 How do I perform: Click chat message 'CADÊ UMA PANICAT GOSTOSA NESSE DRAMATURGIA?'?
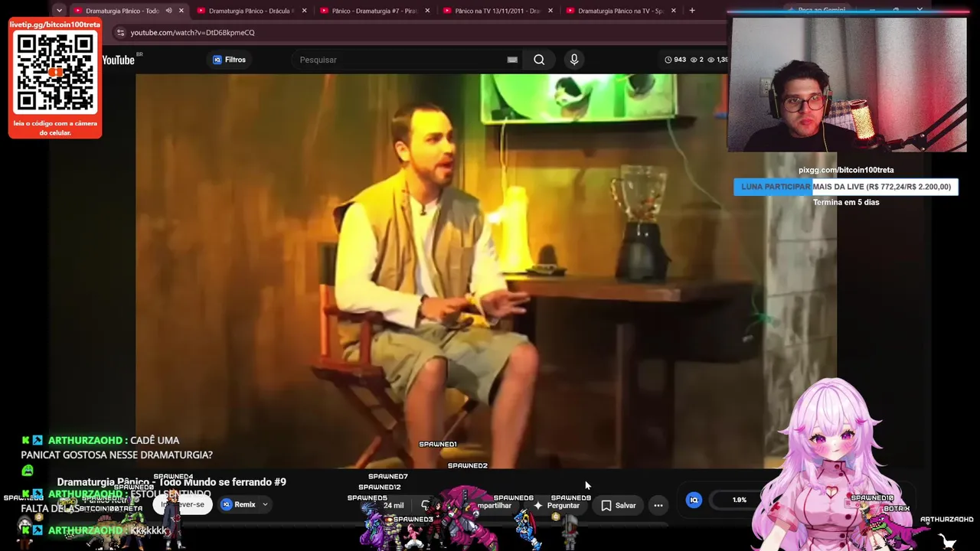coord(116,448)
